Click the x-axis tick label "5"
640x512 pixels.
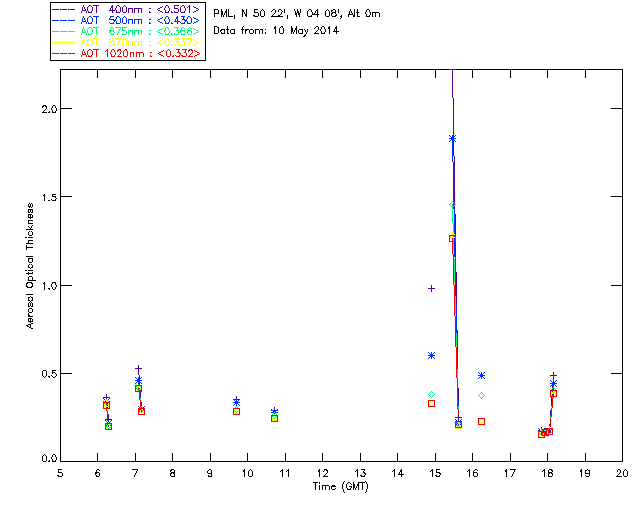pos(60,473)
